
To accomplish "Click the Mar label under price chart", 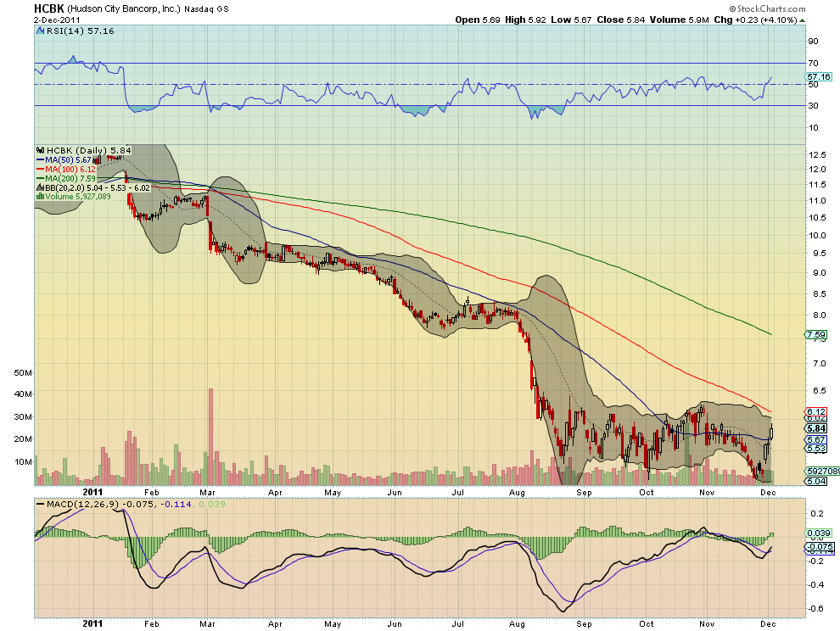I will pyautogui.click(x=207, y=492).
